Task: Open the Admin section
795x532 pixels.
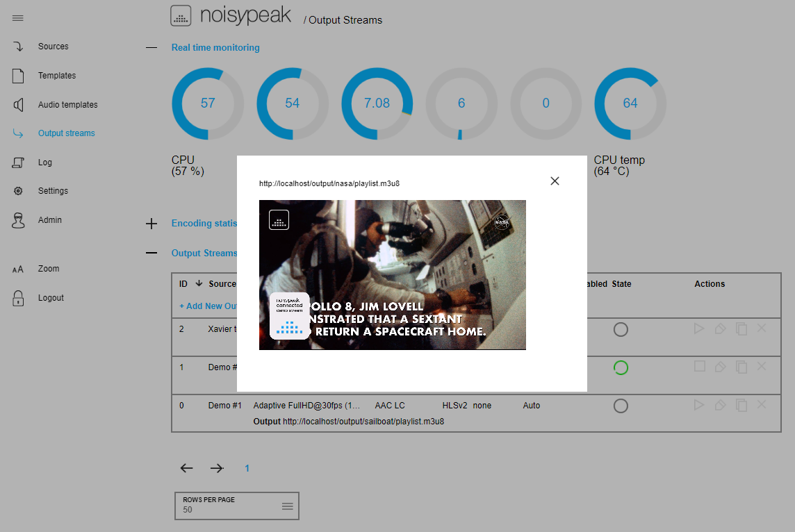Action: pos(50,220)
